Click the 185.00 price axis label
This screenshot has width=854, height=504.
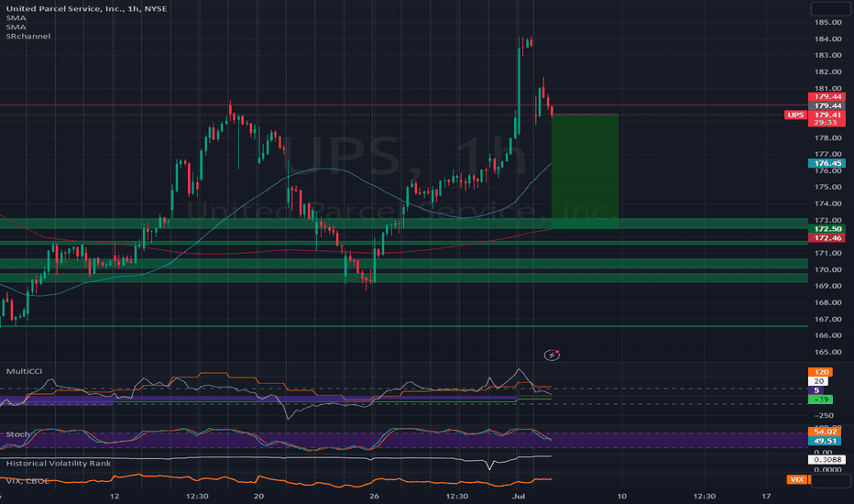pyautogui.click(x=827, y=22)
